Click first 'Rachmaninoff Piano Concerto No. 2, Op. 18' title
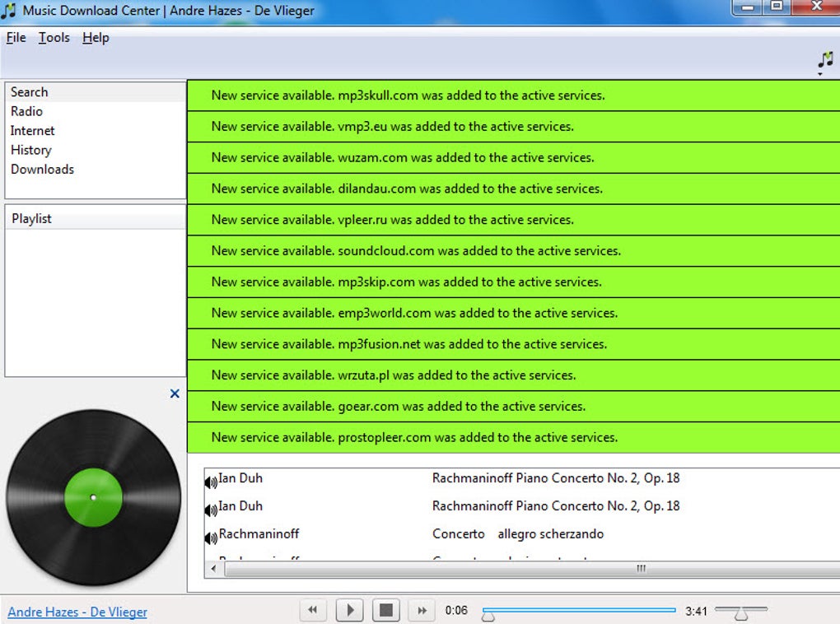Viewport: 840px width, 624px height. coord(556,478)
